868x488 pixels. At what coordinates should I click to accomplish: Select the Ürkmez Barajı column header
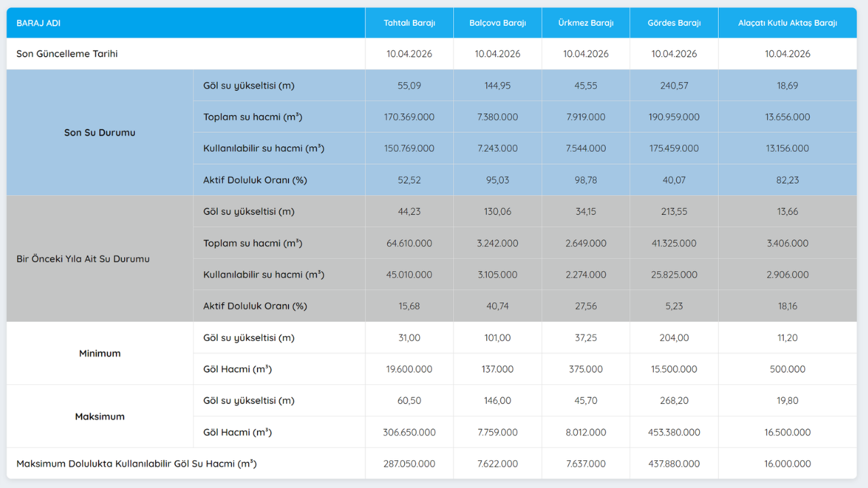click(x=585, y=23)
